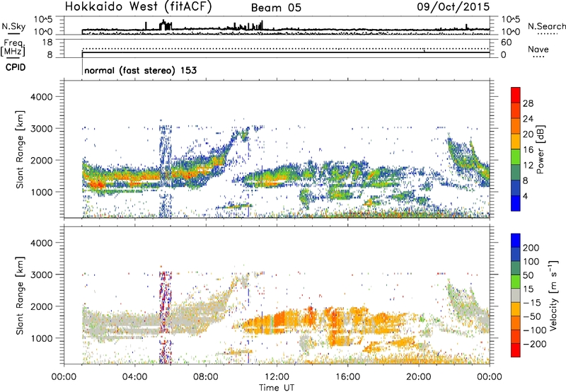Viewport: 566px width, 392px height.
Task: Click the red-blue noise stripe in the velocity panel
Action: click(166, 318)
